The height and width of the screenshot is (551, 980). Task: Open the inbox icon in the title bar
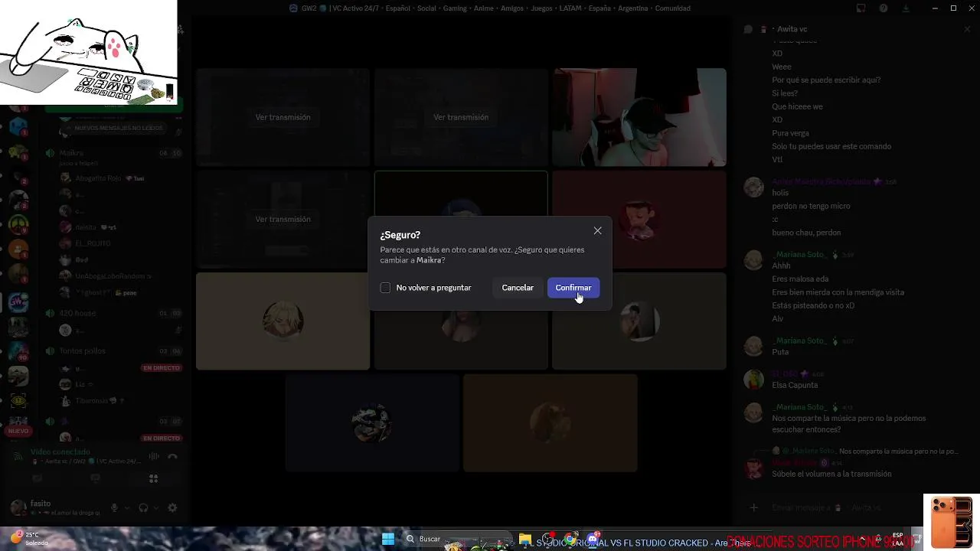pyautogui.click(x=861, y=8)
